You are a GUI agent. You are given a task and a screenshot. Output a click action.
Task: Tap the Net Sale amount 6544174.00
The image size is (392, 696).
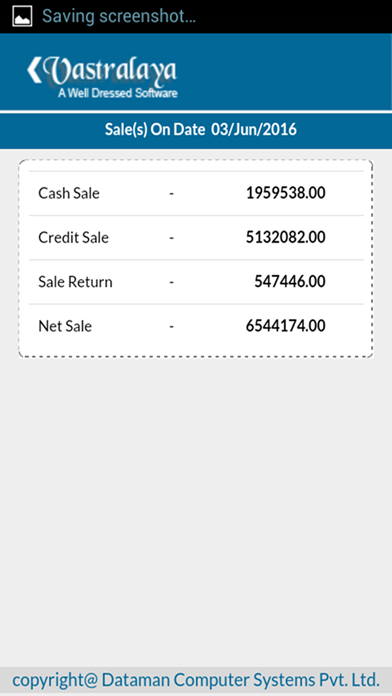(286, 326)
